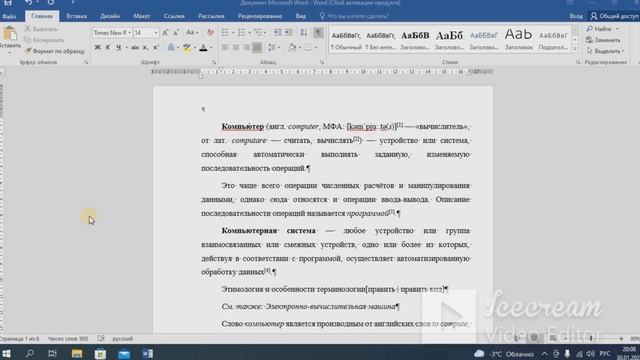Open File Explorer from the taskbar
This screenshot has width=640, height=360.
77,353
